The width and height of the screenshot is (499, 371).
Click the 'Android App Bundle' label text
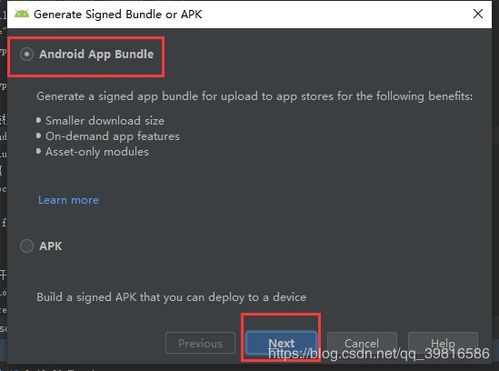(x=96, y=54)
